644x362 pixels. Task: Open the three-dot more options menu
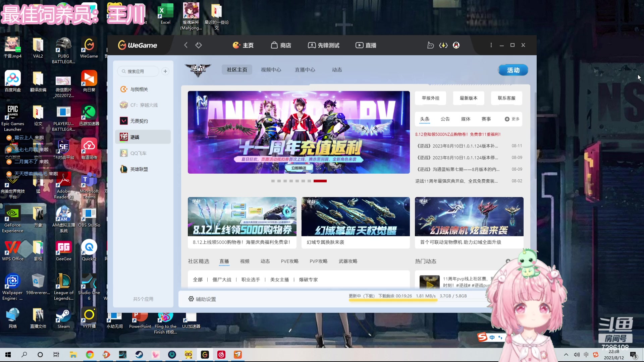(491, 45)
